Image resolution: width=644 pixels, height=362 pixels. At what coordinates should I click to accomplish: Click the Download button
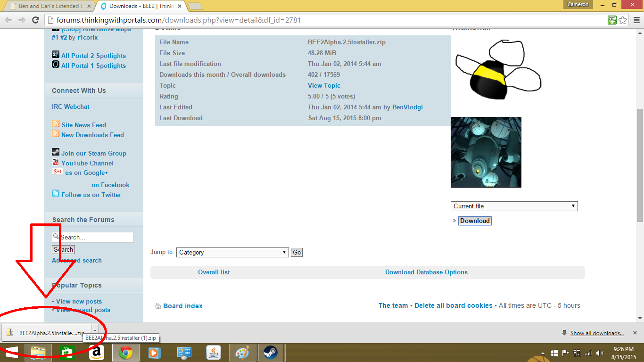475,221
